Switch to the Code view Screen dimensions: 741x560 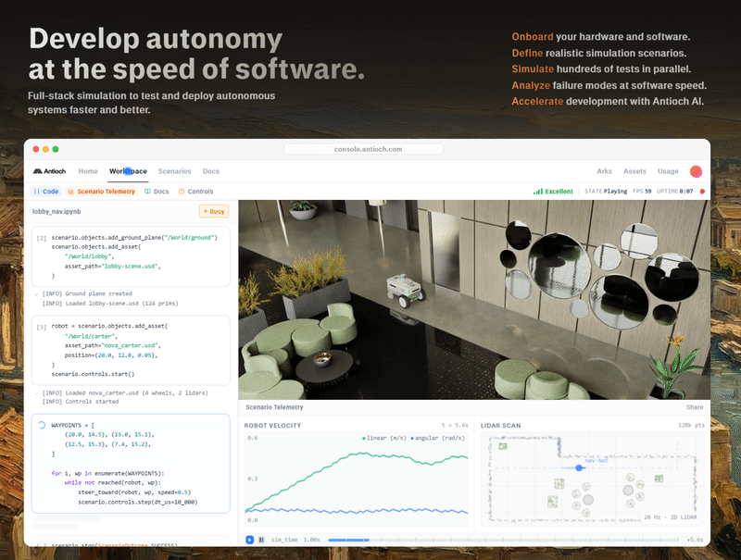pyautogui.click(x=45, y=192)
